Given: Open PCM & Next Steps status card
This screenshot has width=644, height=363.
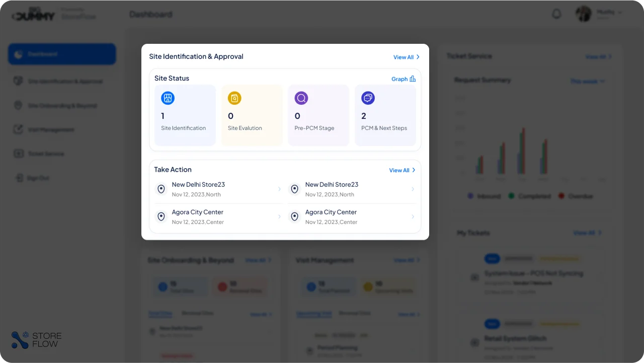Looking at the screenshot, I should pos(385,115).
